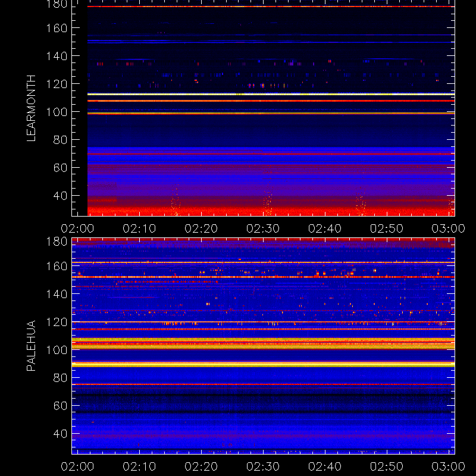476x476 pixels.
Task: Select the 140 frequency label on Palehua axis
Action: coord(57,294)
